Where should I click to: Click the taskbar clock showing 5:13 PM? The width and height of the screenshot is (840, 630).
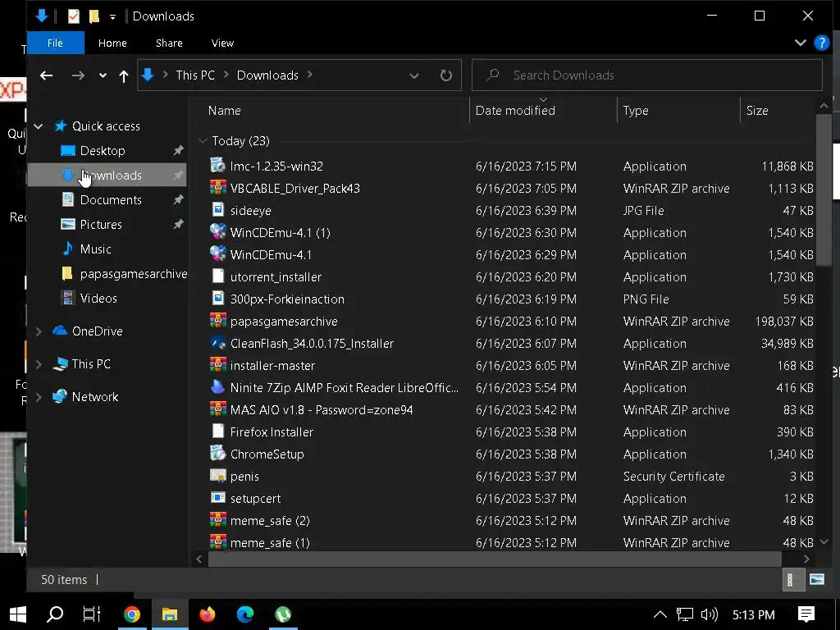pyautogui.click(x=753, y=614)
